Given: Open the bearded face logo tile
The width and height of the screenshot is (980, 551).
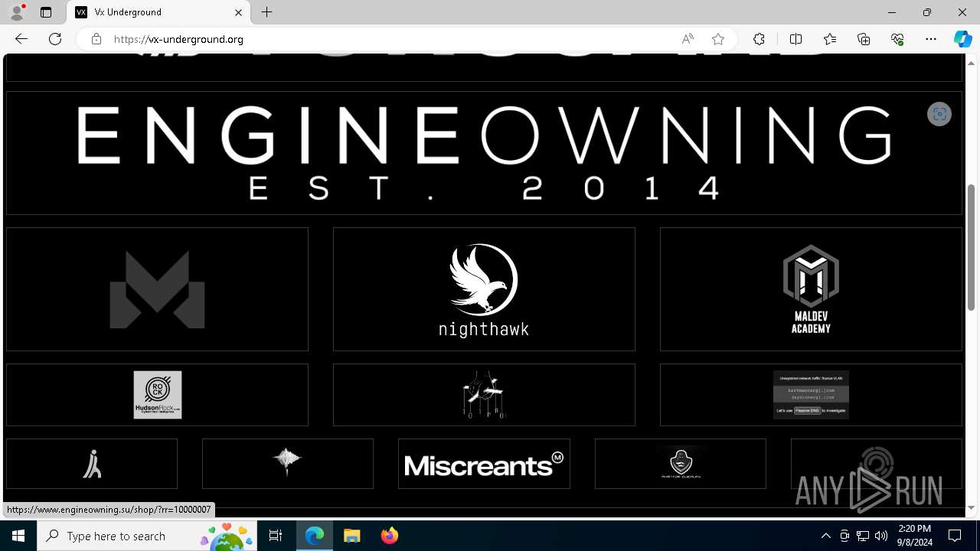Looking at the screenshot, I should coord(681,464).
